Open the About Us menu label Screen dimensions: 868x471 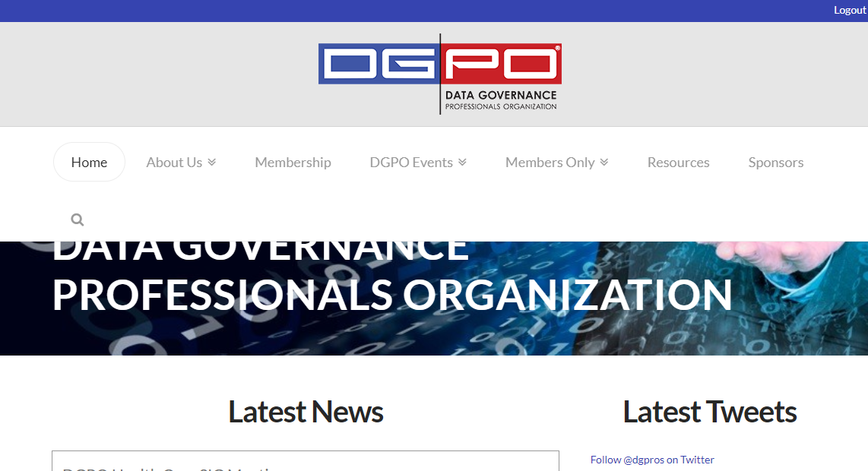(x=174, y=162)
